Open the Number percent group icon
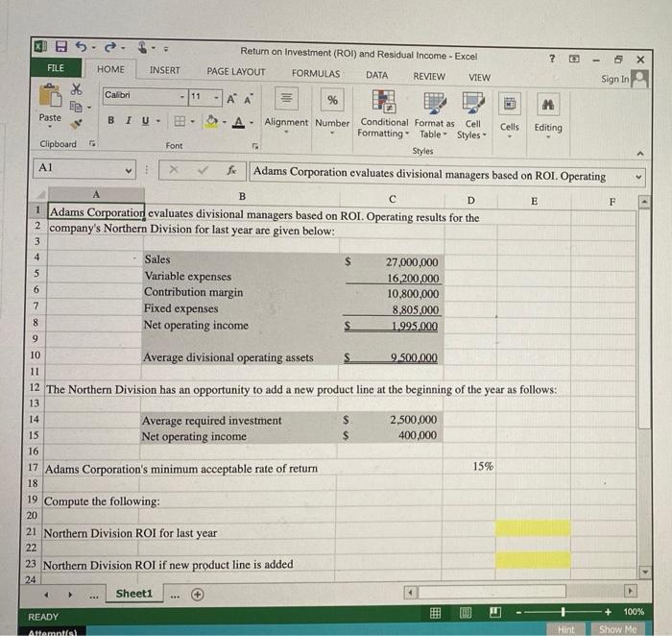The width and height of the screenshot is (672, 636). coord(332,100)
